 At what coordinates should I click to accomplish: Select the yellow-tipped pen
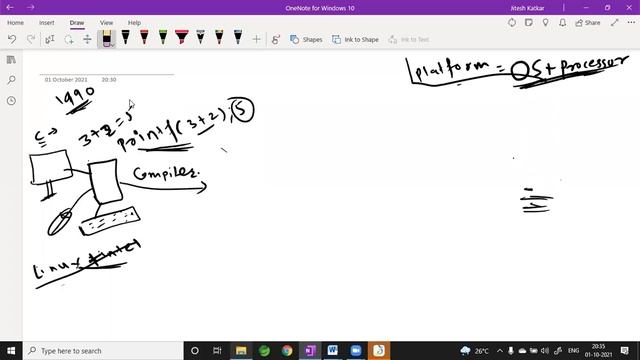(x=219, y=38)
